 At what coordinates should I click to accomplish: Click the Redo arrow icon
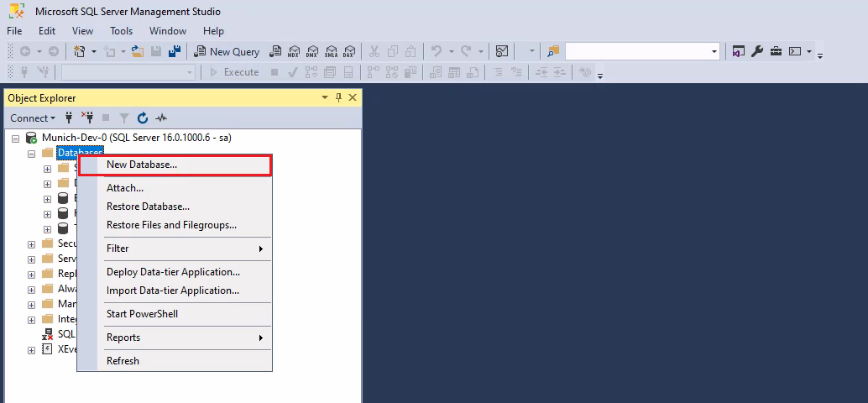click(466, 51)
